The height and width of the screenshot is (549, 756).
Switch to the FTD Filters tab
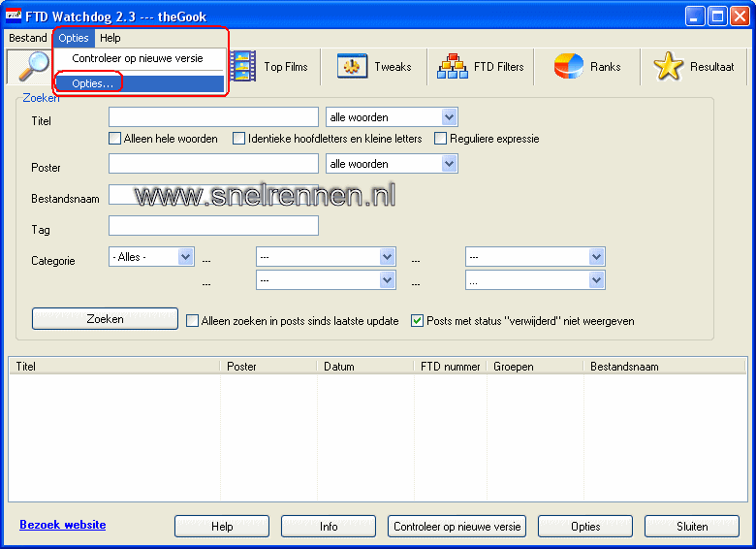(x=481, y=67)
